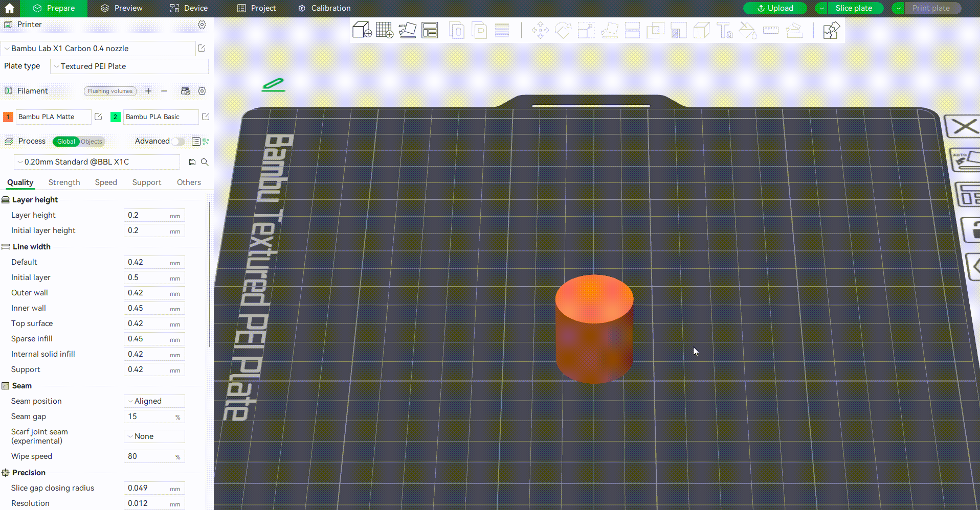Remove the plate with the X icon
The width and height of the screenshot is (980, 510).
tap(962, 126)
